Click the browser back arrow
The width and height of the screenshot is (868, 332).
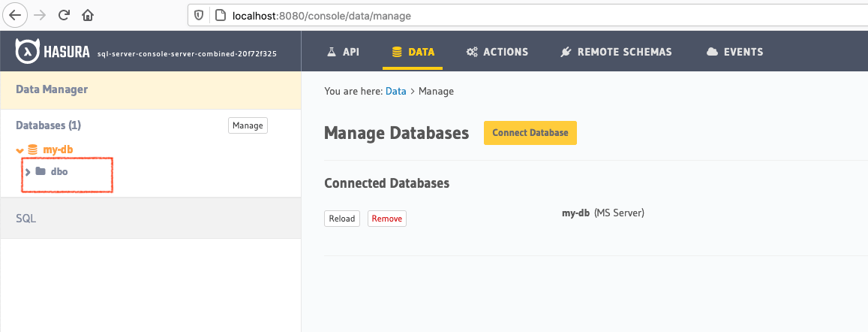[15, 14]
